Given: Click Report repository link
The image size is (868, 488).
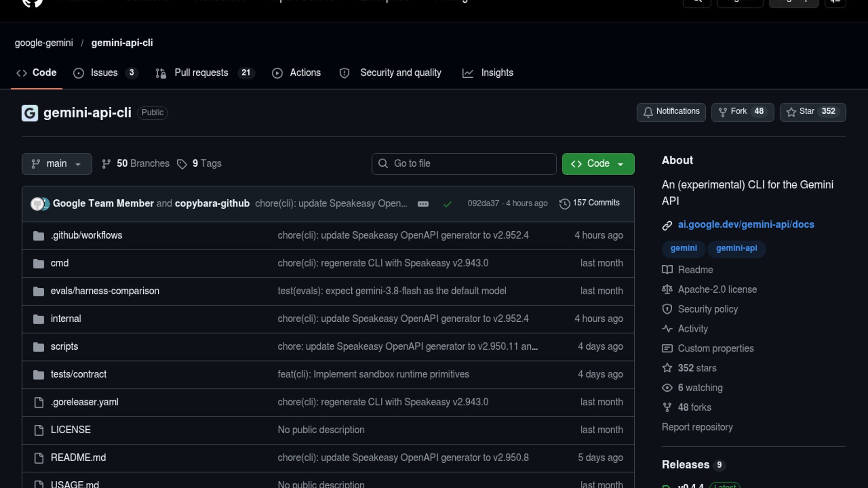Looking at the screenshot, I should click(x=697, y=427).
